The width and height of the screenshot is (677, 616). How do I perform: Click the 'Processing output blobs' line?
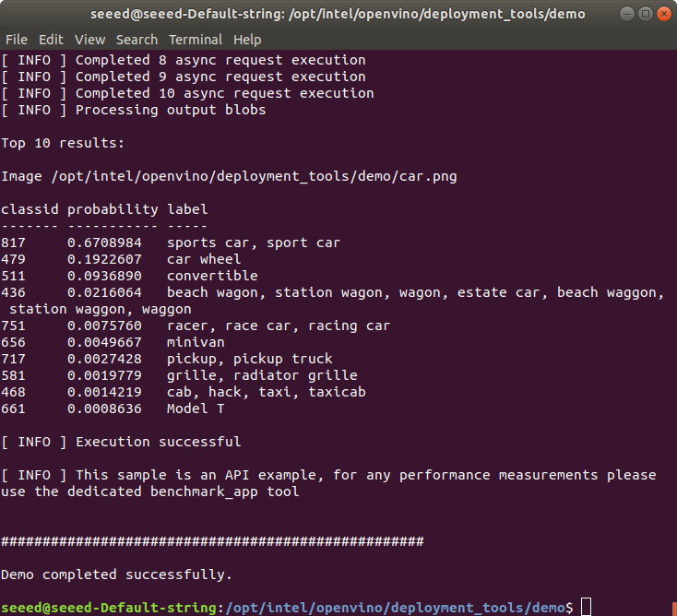134,110
